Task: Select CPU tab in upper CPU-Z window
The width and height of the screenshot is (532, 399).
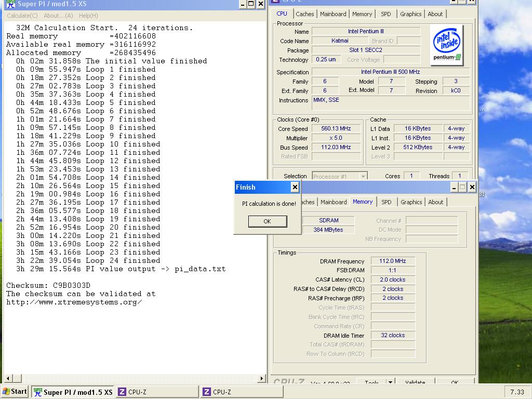Action: (282, 14)
